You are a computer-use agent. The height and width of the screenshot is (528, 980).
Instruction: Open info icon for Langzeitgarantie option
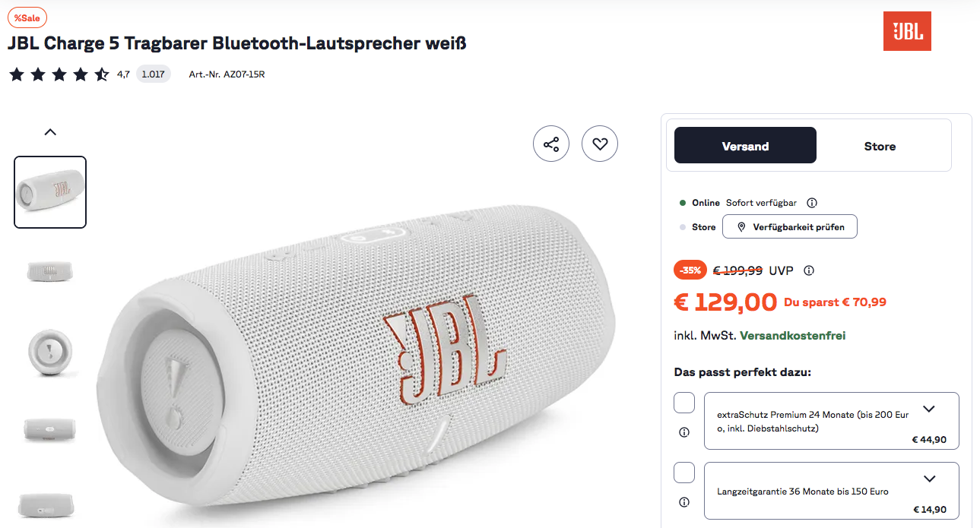coord(684,502)
